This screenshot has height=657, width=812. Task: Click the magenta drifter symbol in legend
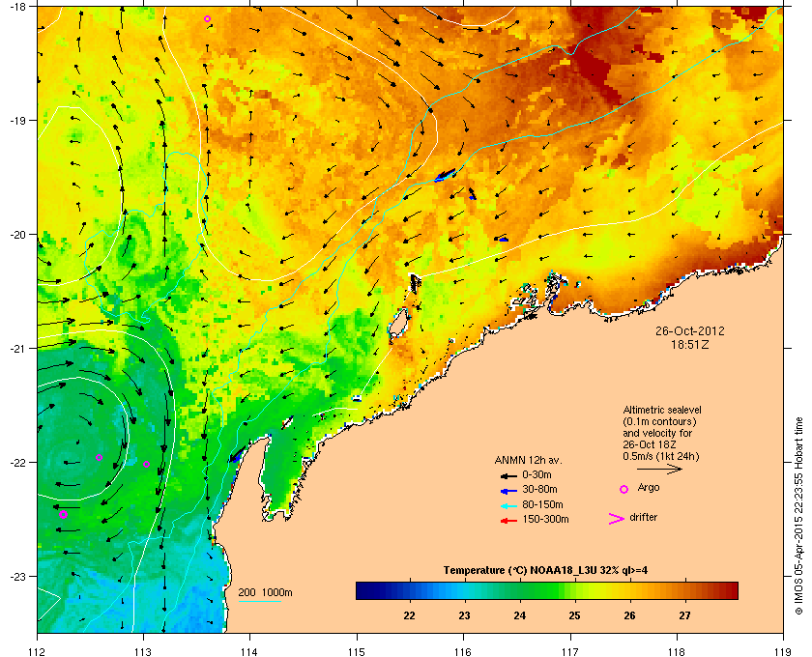617,519
